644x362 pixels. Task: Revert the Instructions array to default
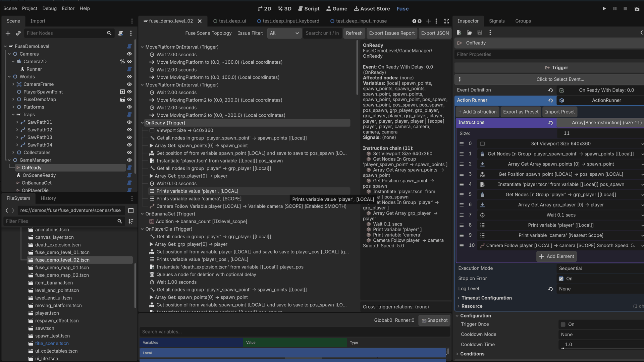[550, 123]
